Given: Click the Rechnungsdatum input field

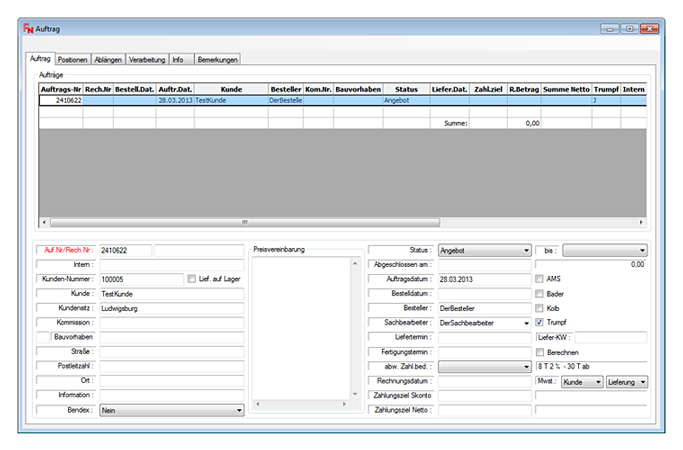Looking at the screenshot, I should (484, 381).
